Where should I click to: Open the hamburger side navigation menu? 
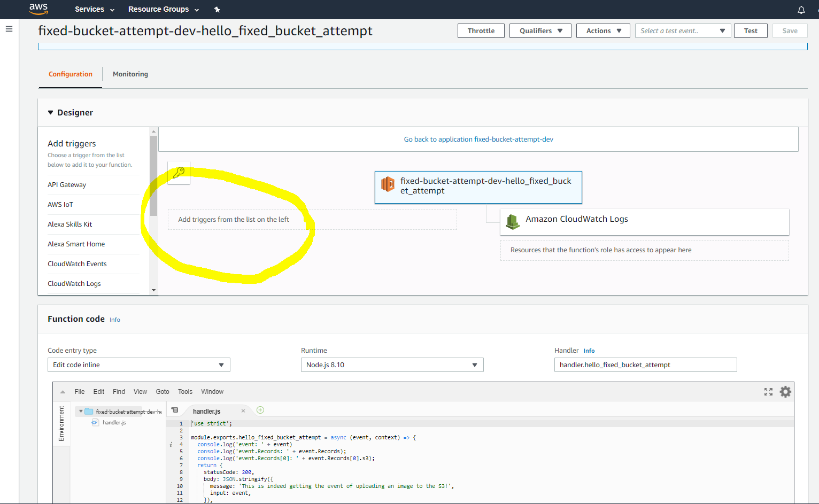9,29
